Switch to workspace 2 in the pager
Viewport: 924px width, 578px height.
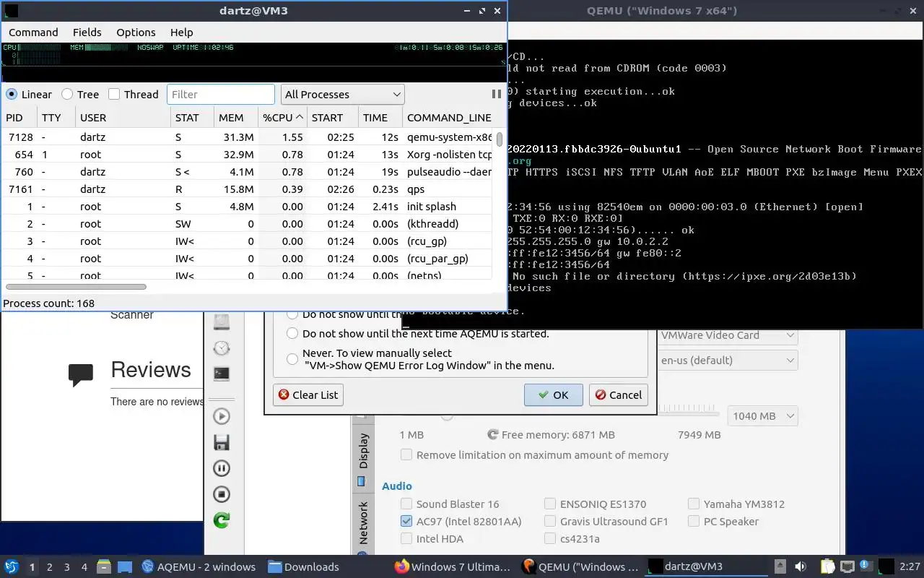click(x=49, y=567)
